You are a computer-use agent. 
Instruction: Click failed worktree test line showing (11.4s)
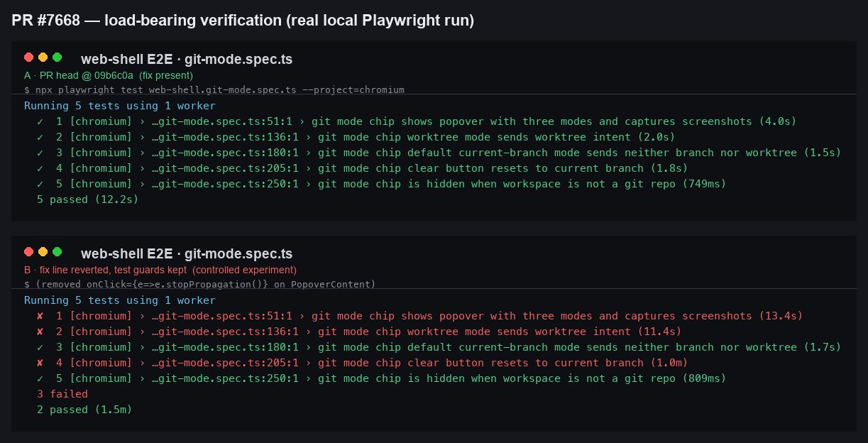[x=359, y=332]
